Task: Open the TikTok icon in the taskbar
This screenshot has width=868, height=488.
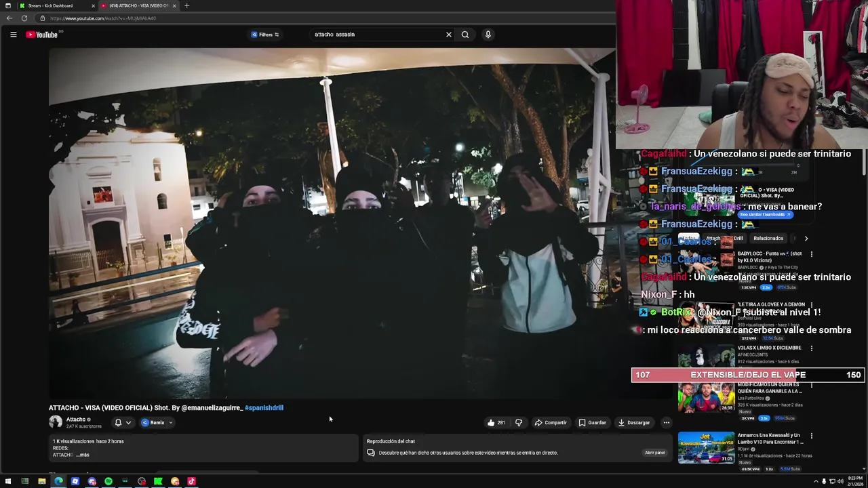Action: pyautogui.click(x=191, y=481)
